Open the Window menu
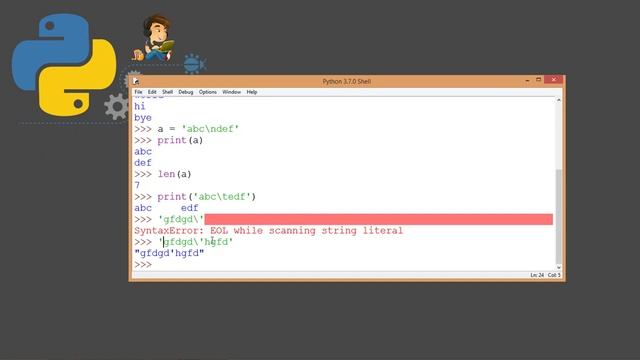This screenshot has height=360, width=640. tap(231, 92)
